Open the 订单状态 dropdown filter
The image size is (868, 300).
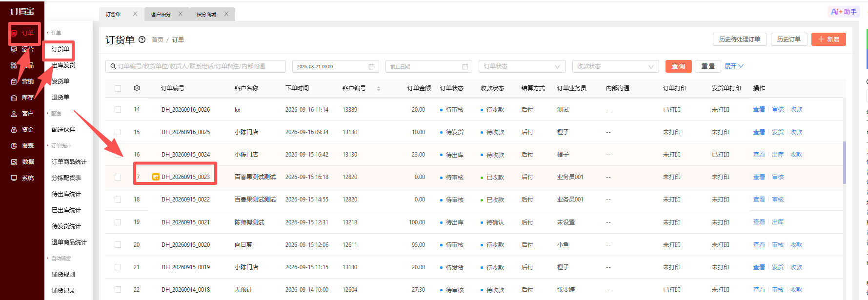pyautogui.click(x=522, y=66)
